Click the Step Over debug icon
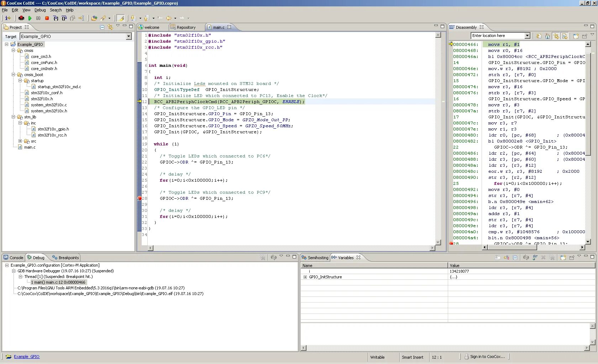Image resolution: width=598 pixels, height=364 pixels. [64, 18]
